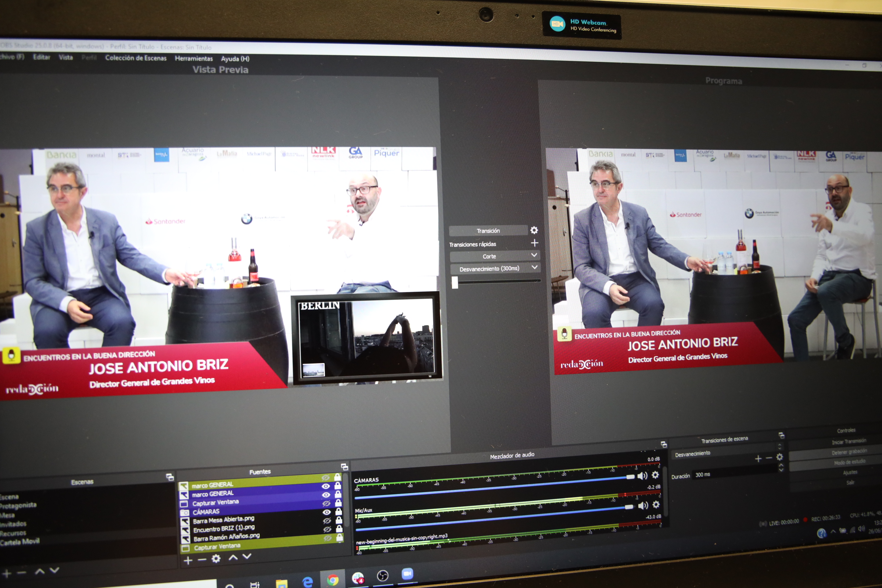Toggle visibility of olive top marco GENERAL source
The height and width of the screenshot is (588, 882).
(326, 477)
